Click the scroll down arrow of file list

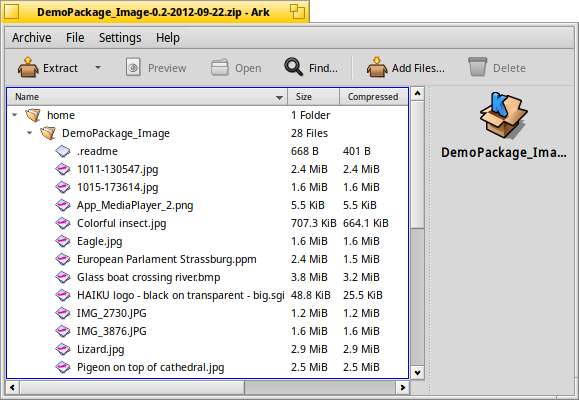(x=417, y=373)
